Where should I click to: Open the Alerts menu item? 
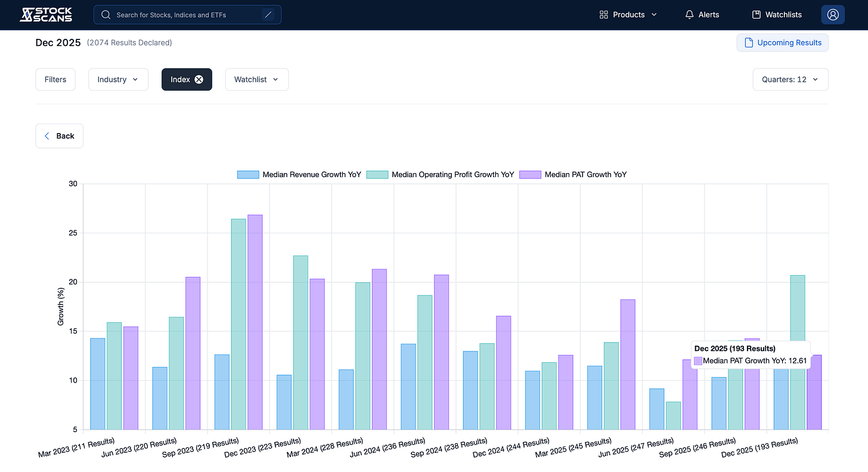702,14
